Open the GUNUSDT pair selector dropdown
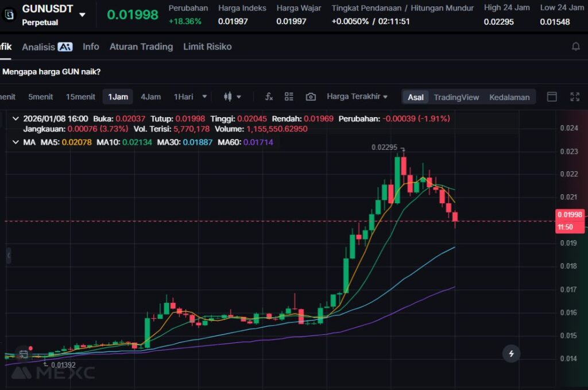This screenshot has height=390, width=588. tap(82, 15)
